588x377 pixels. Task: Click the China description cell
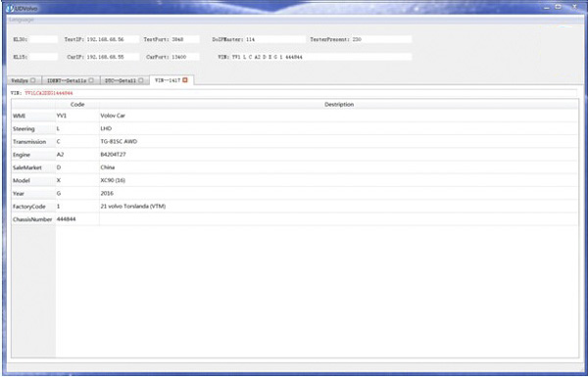pyautogui.click(x=338, y=167)
